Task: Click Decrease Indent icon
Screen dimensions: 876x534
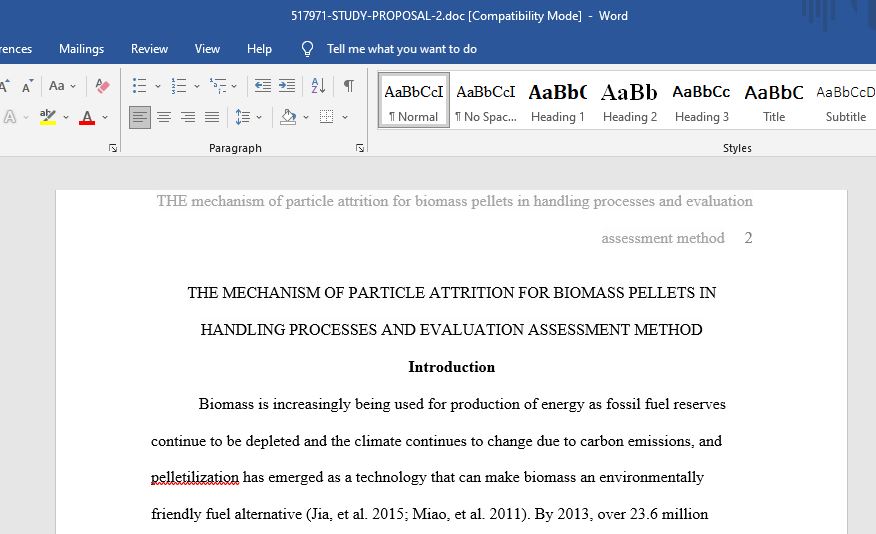Action: point(263,85)
